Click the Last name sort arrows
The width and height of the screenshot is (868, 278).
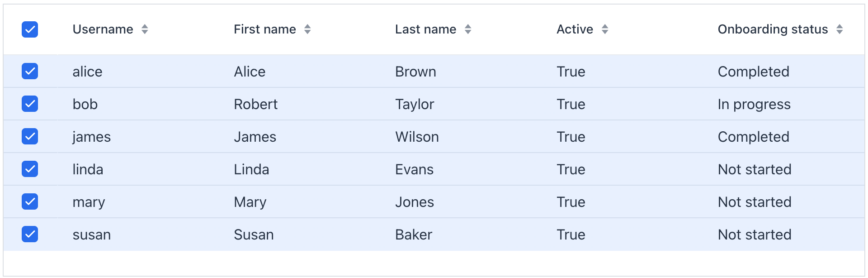click(468, 29)
